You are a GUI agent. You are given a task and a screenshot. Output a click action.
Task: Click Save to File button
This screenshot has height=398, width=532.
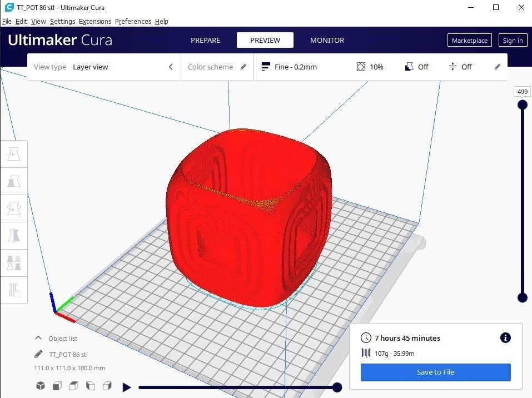(435, 372)
